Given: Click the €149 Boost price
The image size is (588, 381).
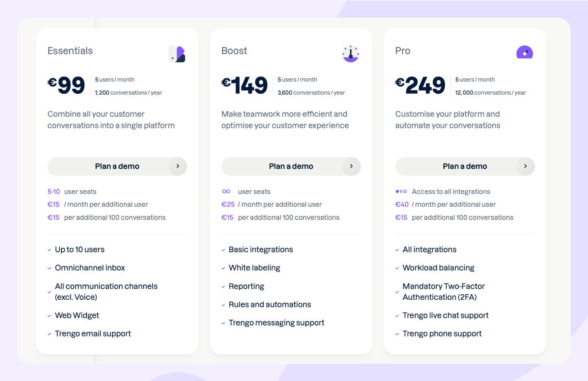Looking at the screenshot, I should pos(245,85).
